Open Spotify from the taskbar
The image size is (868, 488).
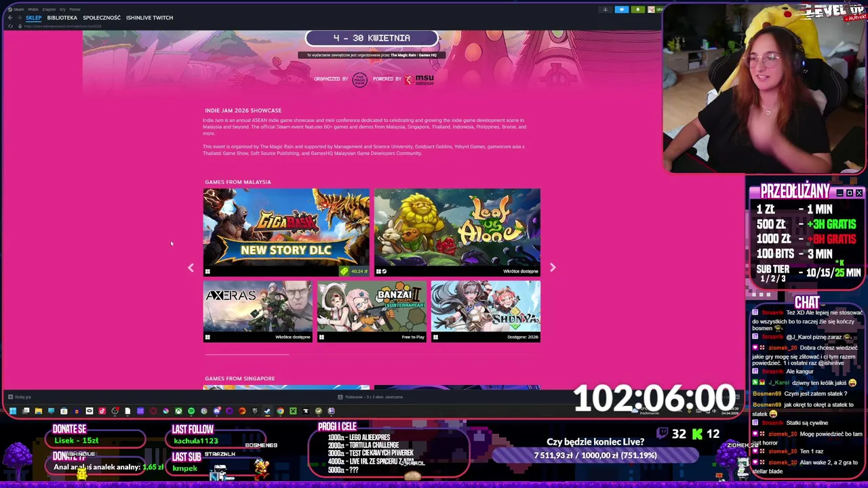(x=191, y=411)
